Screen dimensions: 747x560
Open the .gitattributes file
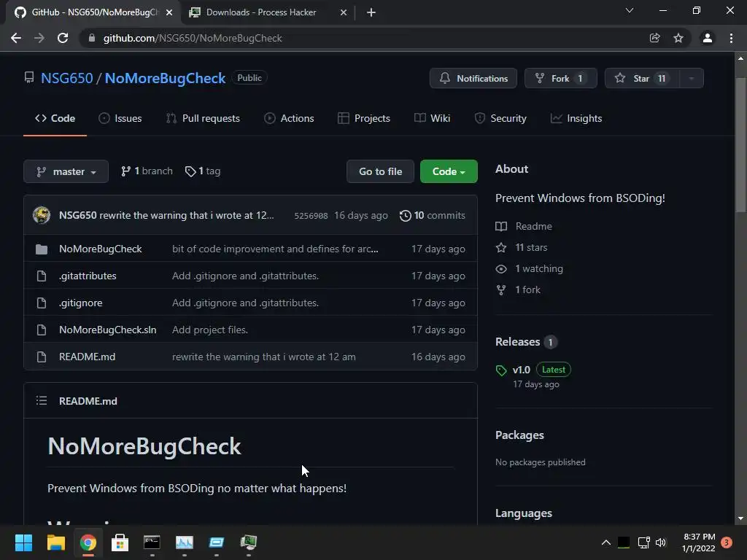coord(88,276)
